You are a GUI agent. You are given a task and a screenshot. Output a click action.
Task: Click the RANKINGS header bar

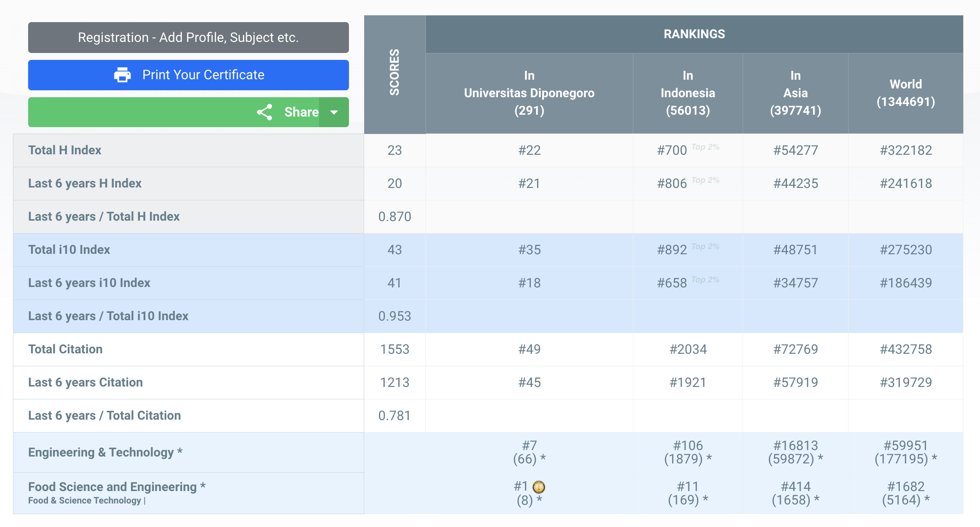pyautogui.click(x=694, y=34)
